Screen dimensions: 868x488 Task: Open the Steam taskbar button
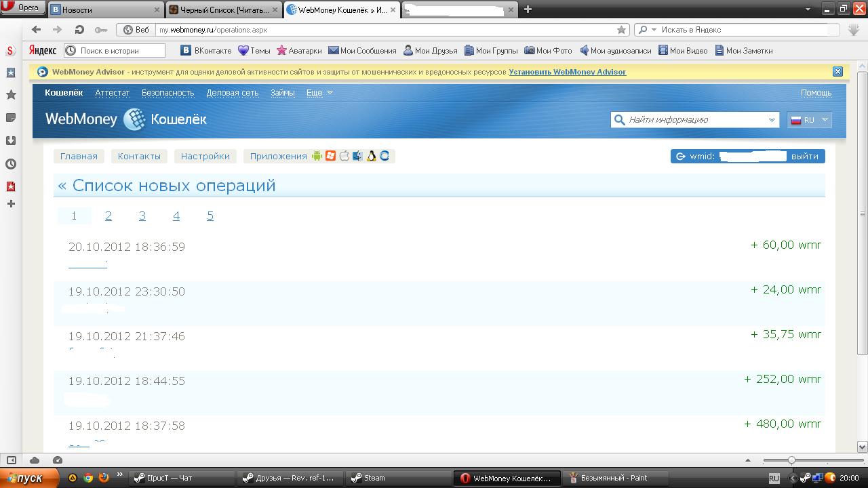pyautogui.click(x=397, y=478)
